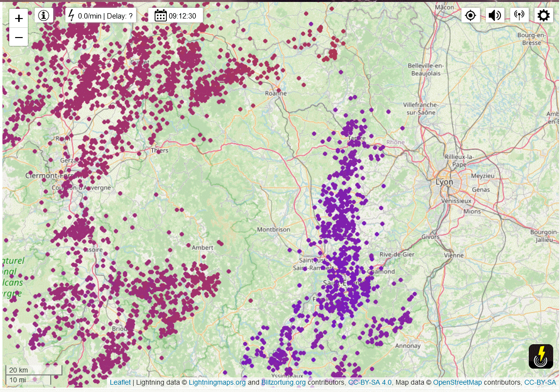Select the Annonay label on map
560x392 pixels.
coord(407,346)
